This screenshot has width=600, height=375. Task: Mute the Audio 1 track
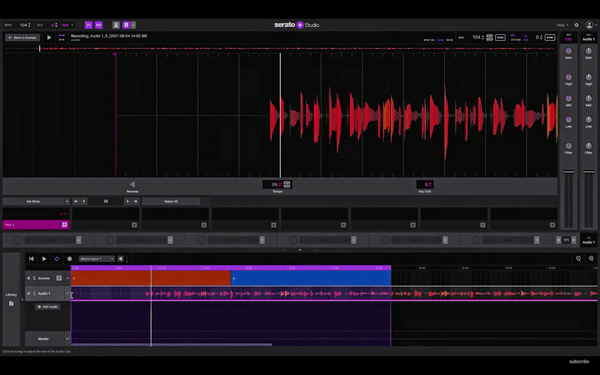(28, 293)
